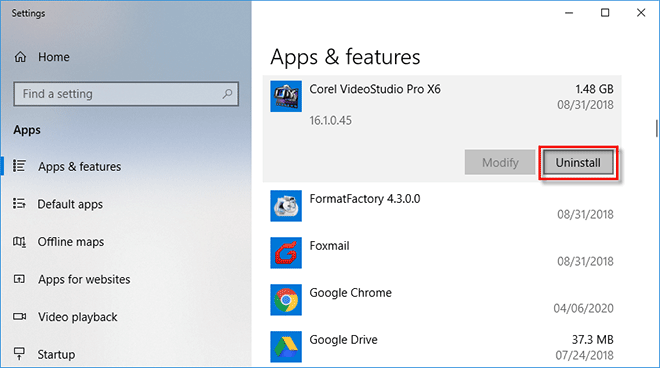The height and width of the screenshot is (368, 660).
Task: Click the Google Chrome app icon
Action: point(286,300)
